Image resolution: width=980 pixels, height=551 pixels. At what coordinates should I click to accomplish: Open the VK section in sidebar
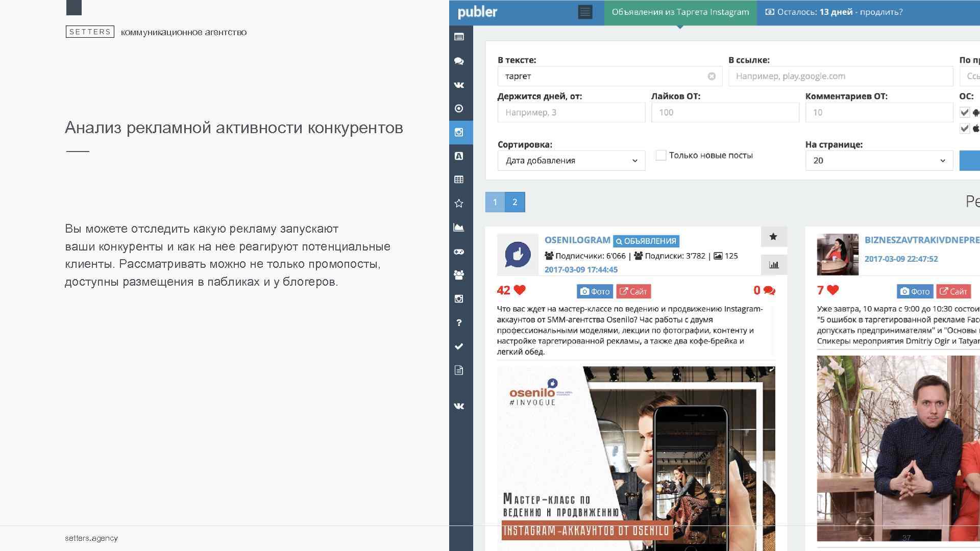(x=459, y=85)
